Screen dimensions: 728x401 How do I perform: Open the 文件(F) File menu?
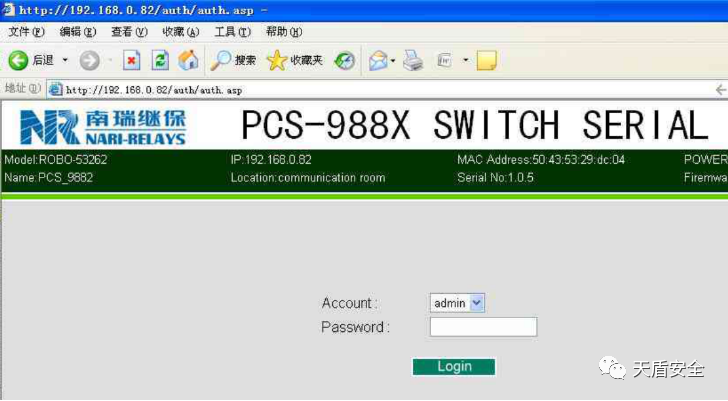[26, 32]
